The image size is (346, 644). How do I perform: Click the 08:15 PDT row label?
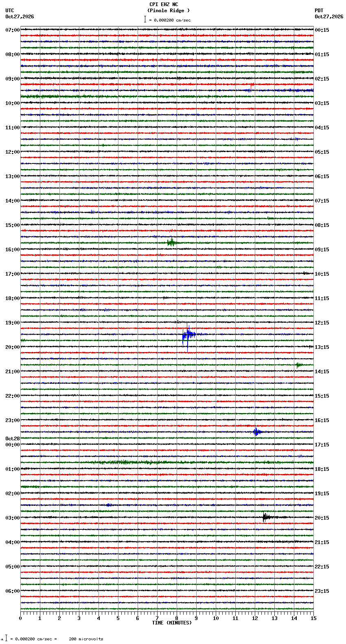point(322,225)
